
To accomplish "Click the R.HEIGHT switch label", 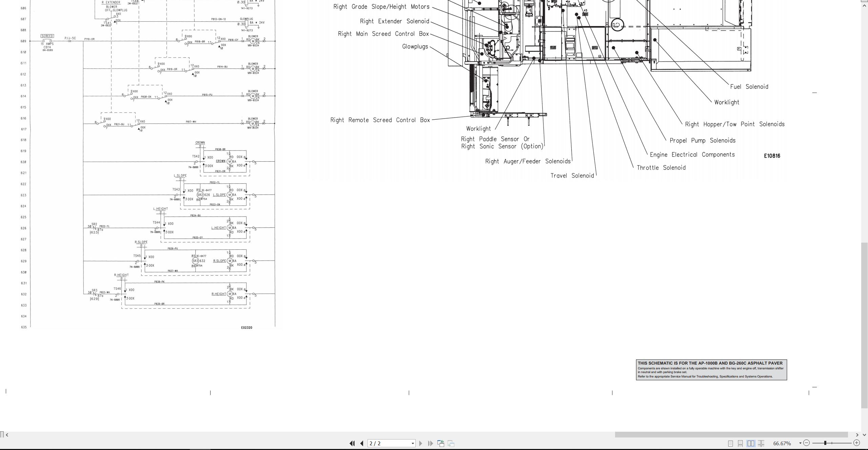I will click(121, 275).
